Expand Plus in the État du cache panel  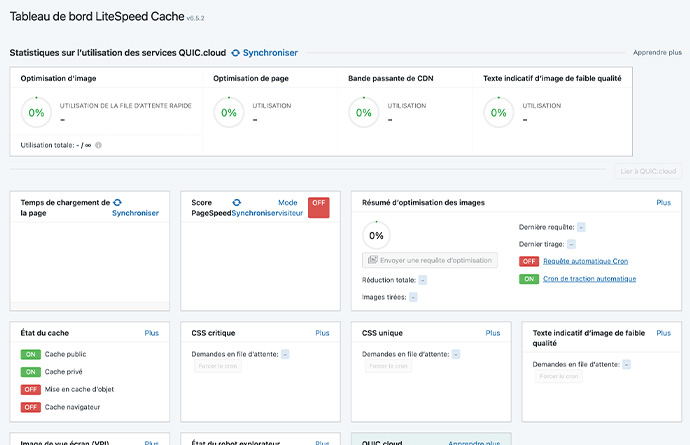point(151,333)
